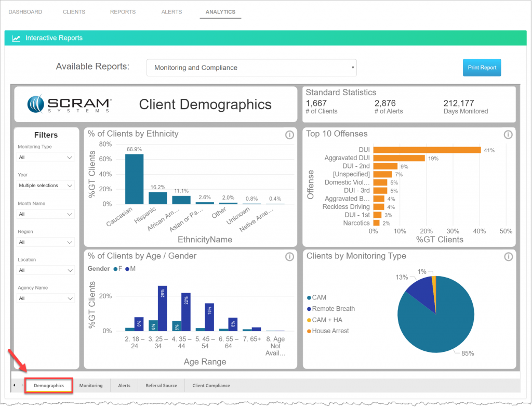Open the REPORTS navigation tab

click(x=123, y=11)
